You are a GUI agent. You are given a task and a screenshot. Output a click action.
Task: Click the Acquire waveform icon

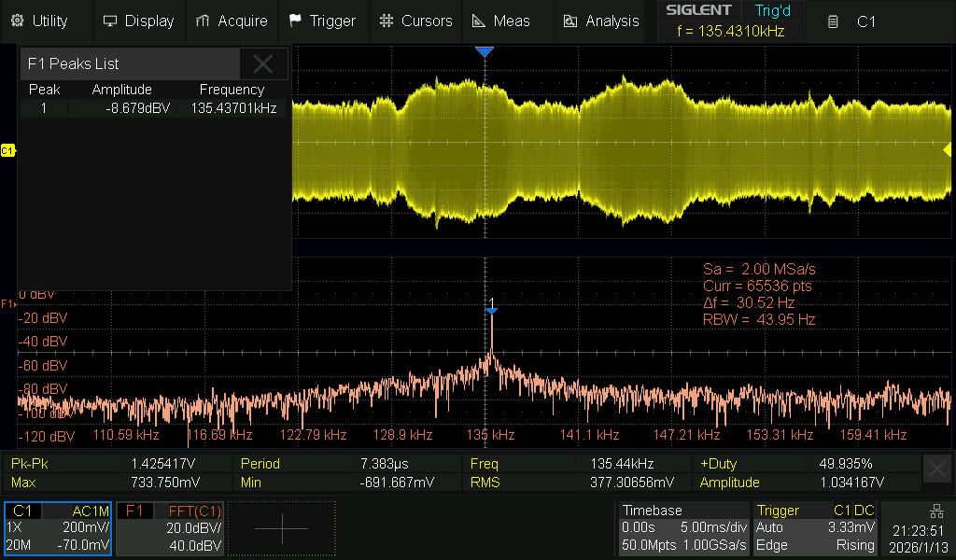(x=203, y=21)
